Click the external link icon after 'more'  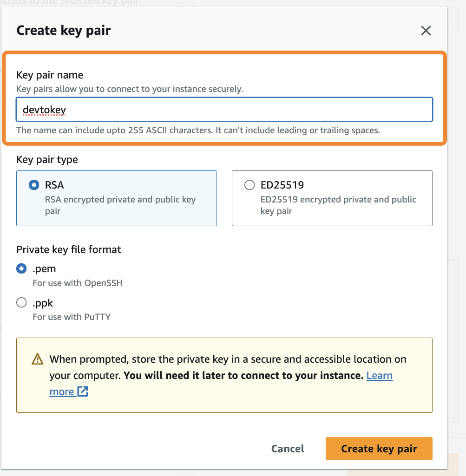point(83,391)
